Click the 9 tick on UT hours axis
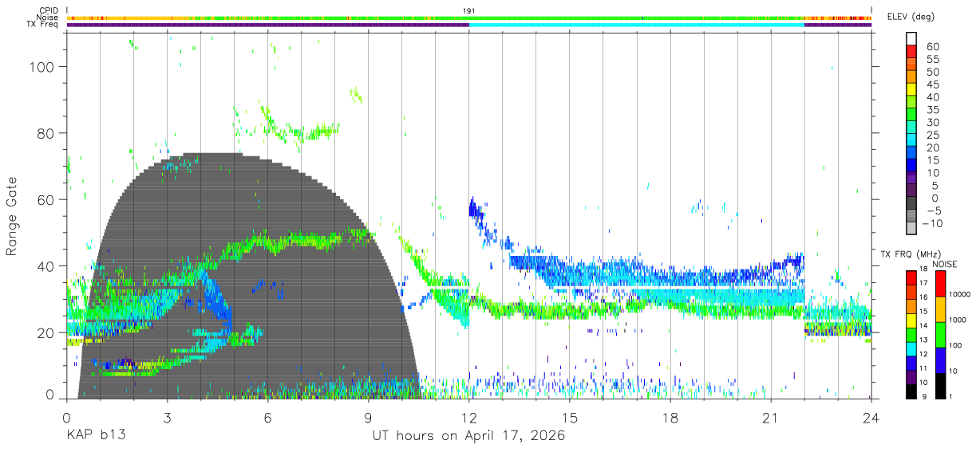This screenshot has width=980, height=452. point(368,418)
